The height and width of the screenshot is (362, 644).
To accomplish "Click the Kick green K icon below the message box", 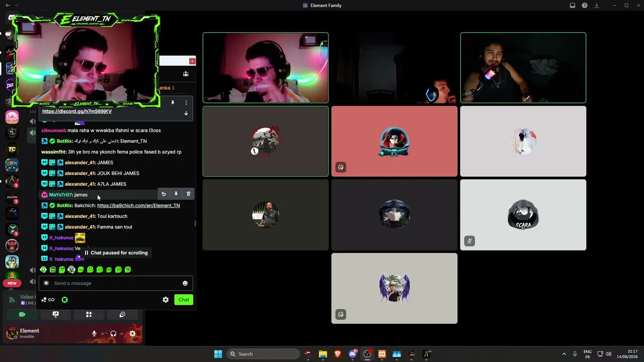I will tap(64, 300).
